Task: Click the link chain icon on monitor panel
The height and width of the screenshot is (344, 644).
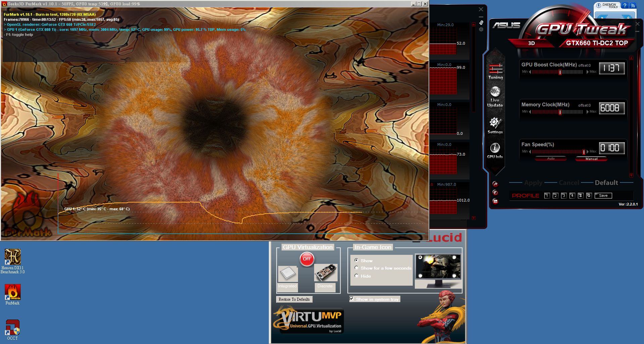Action: tap(481, 23)
